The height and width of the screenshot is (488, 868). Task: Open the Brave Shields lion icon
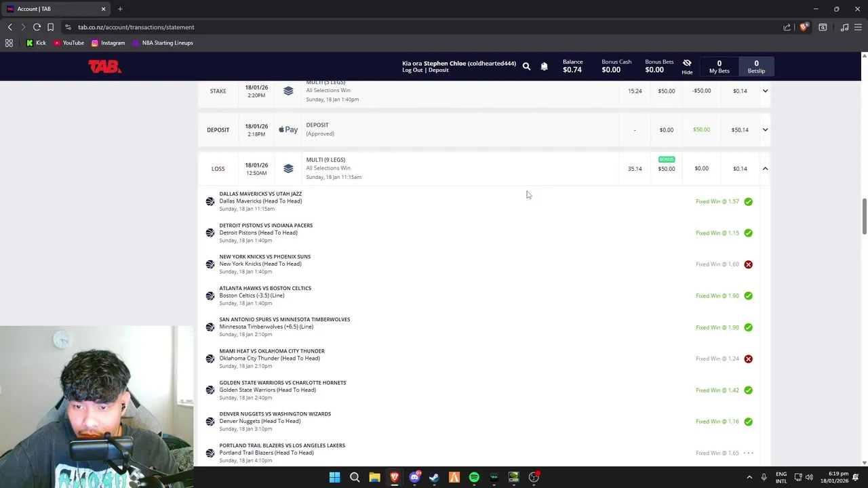tap(804, 27)
